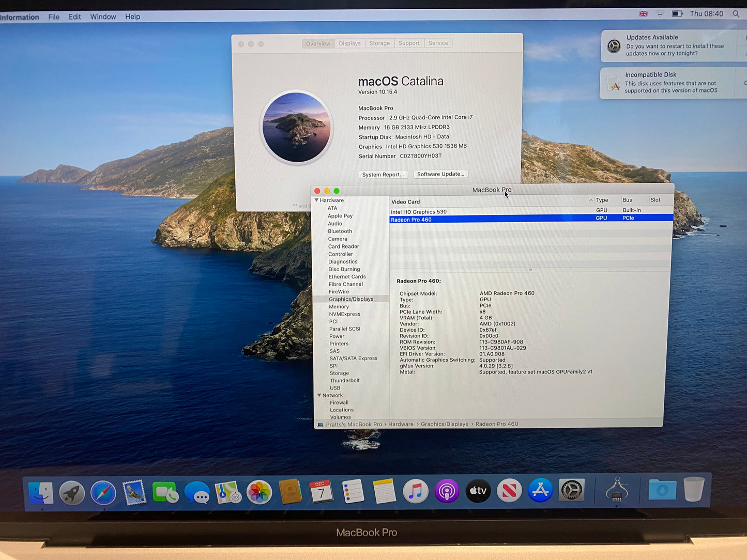Open System Preferences gear in Dock
Image resolution: width=747 pixels, height=560 pixels.
coord(572,490)
